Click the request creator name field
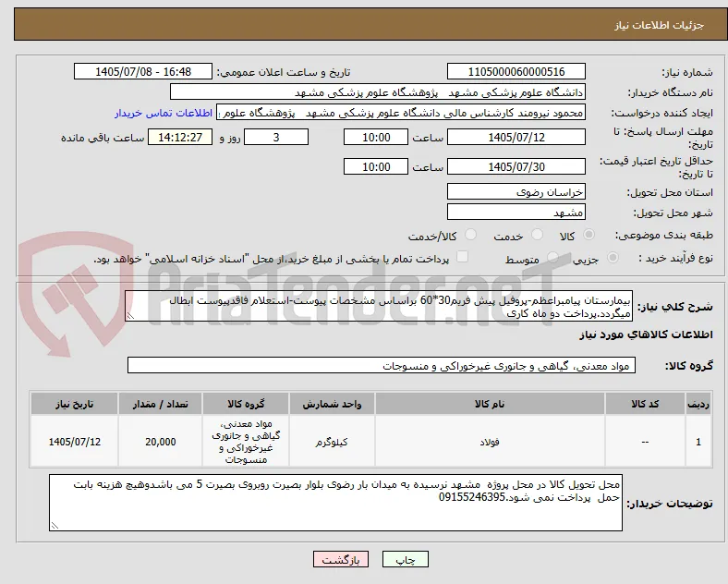Viewport: 728px width, 584px height. (401, 113)
